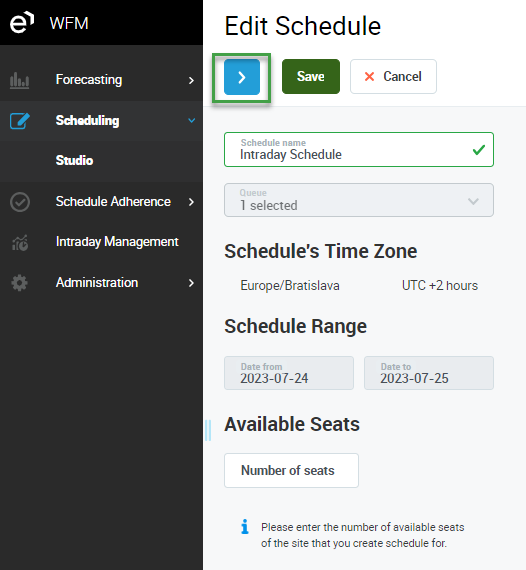This screenshot has width=526, height=570.
Task: Click the Intraday Management chart-clock icon
Action: click(x=20, y=242)
